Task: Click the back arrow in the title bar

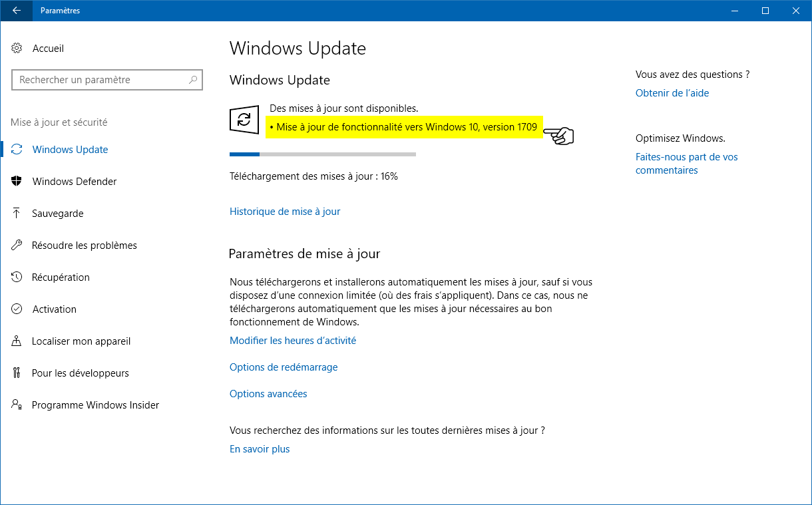Action: coord(17,10)
